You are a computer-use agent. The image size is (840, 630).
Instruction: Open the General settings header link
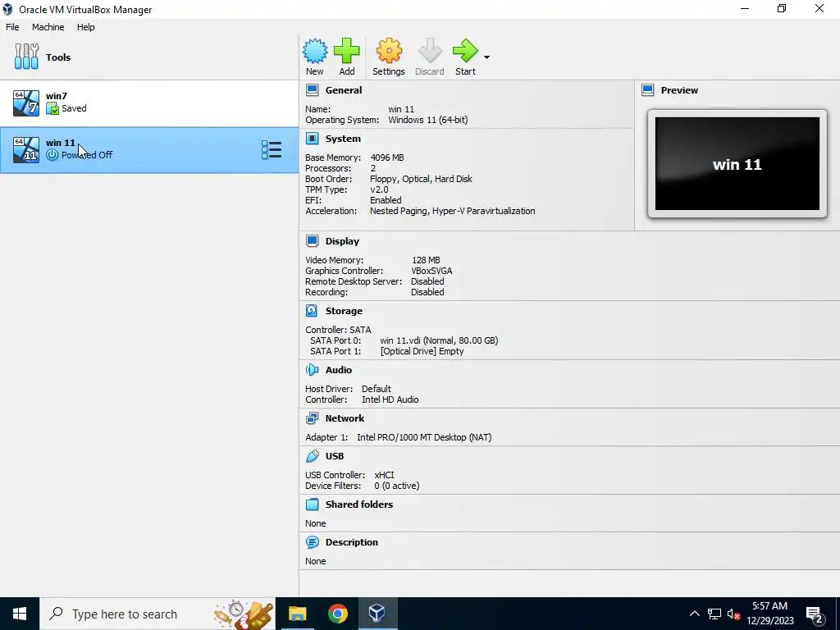pos(344,90)
